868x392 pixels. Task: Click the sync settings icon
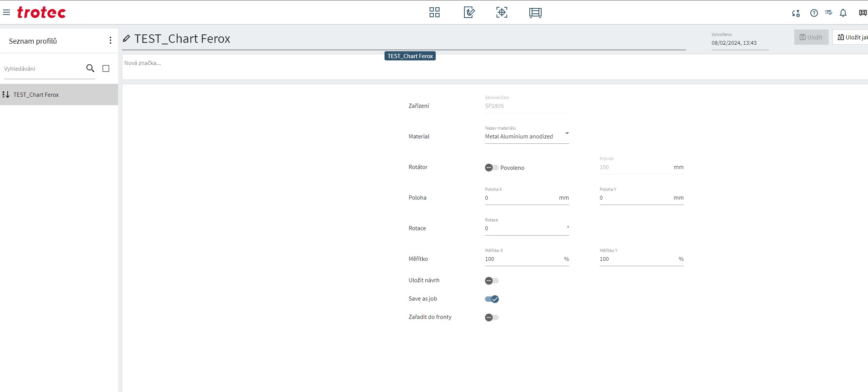796,13
